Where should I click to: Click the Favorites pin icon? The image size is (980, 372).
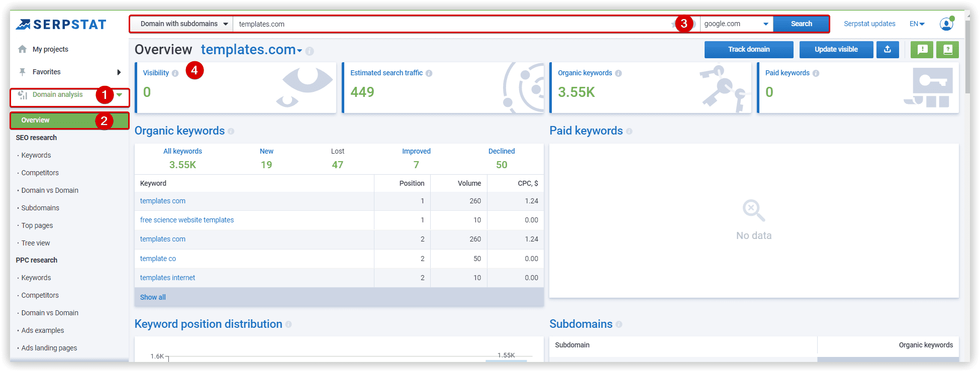[x=22, y=72]
